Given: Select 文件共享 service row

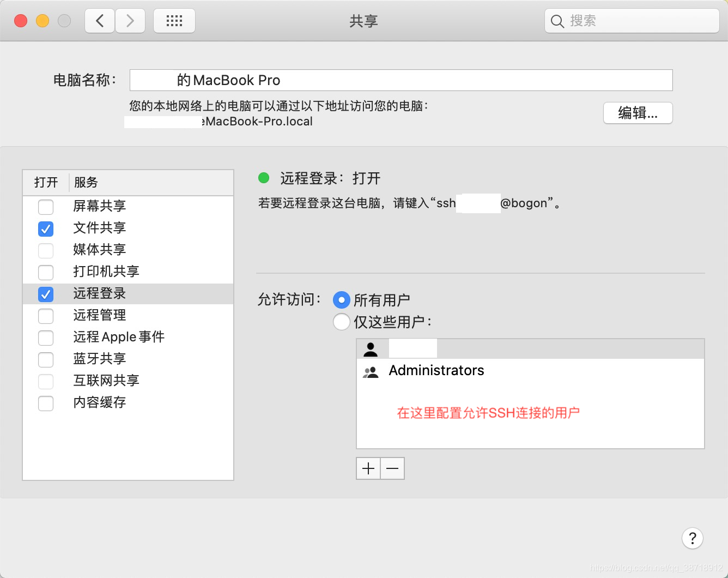Looking at the screenshot, I should coord(128,228).
